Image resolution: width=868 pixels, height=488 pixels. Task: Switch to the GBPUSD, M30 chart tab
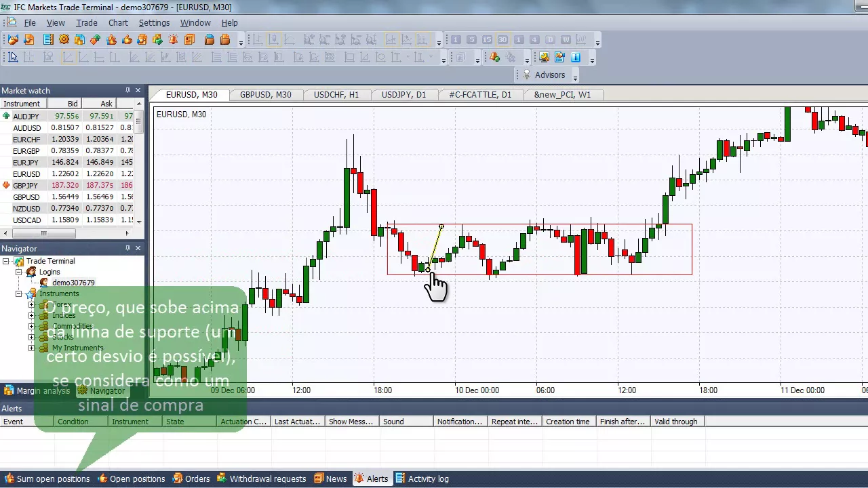(x=265, y=95)
